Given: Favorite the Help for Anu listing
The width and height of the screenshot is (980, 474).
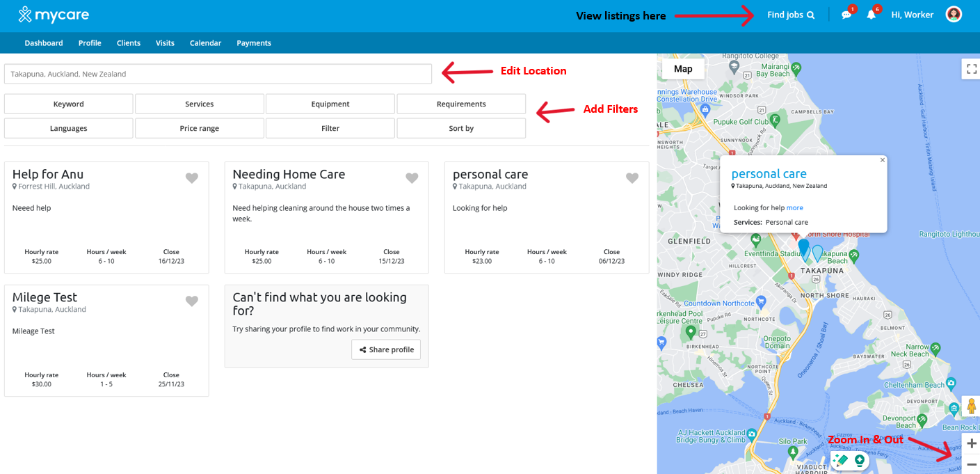Looking at the screenshot, I should [x=192, y=178].
